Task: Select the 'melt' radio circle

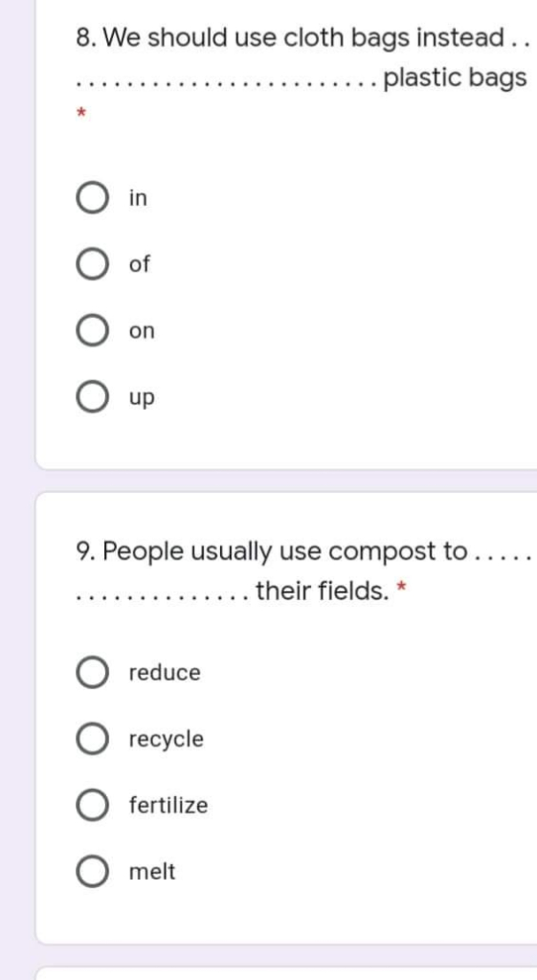Action: tap(93, 871)
